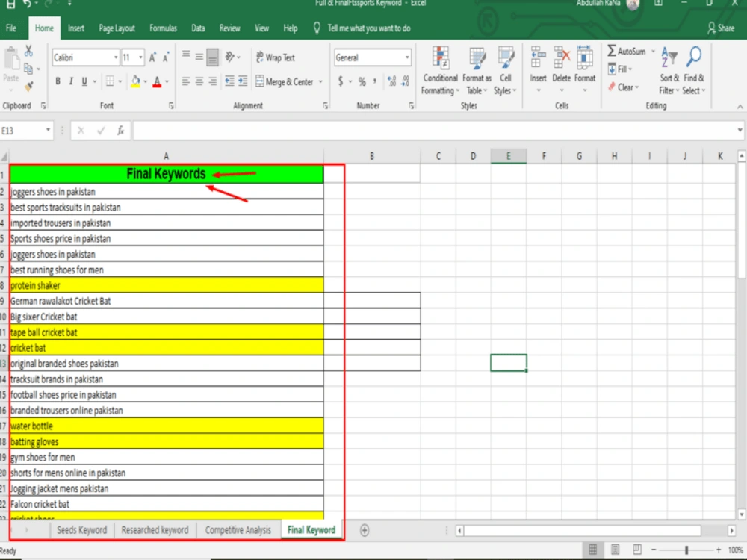Open Cell Styles gallery

pyautogui.click(x=506, y=70)
